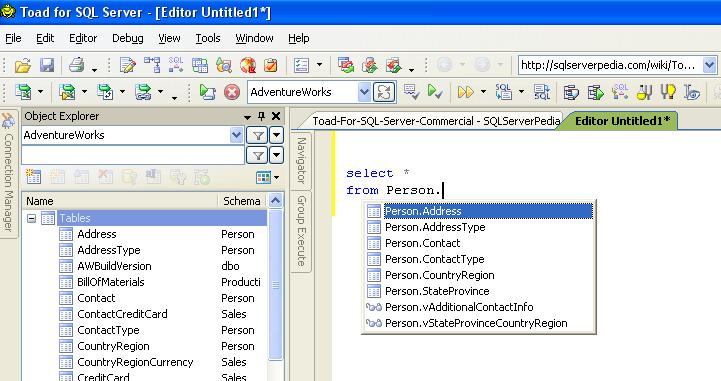
Task: Save the file with the floppy icon
Action: pos(47,65)
